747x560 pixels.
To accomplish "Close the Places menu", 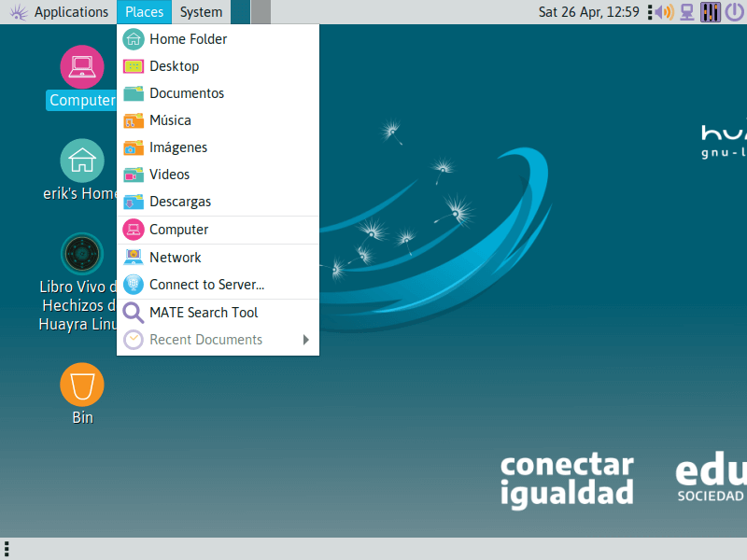I will click(144, 12).
